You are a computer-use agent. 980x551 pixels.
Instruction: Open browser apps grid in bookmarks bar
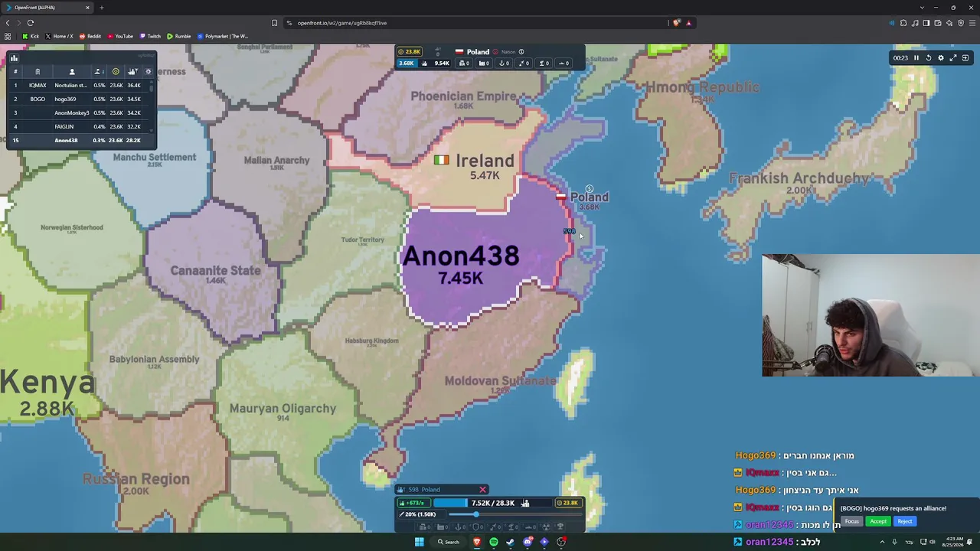pos(8,36)
